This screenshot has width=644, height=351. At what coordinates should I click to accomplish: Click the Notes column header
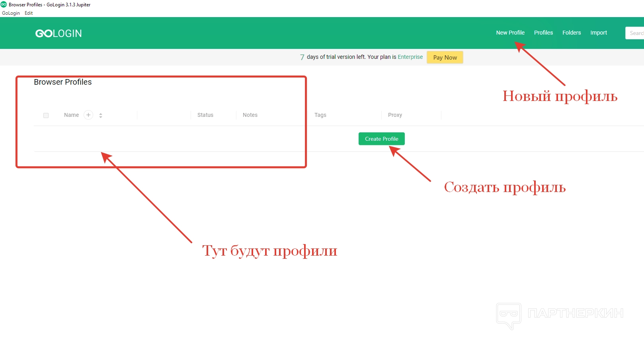[x=250, y=115]
